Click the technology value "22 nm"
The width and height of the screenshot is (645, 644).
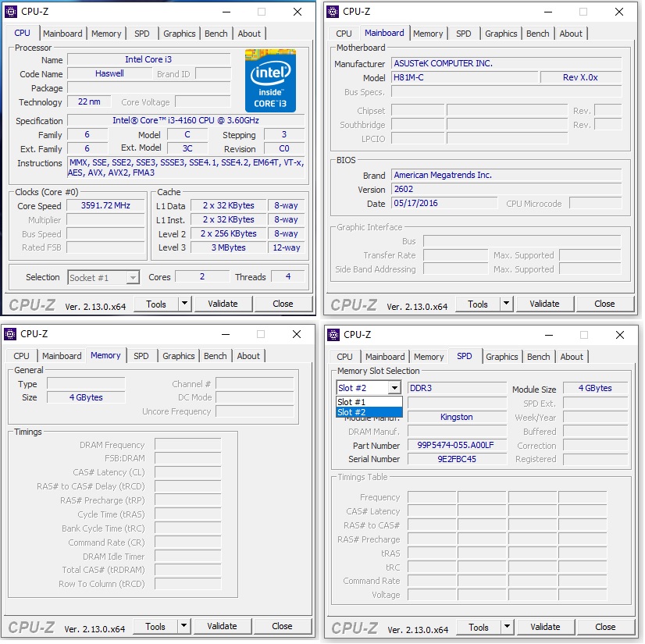point(89,101)
